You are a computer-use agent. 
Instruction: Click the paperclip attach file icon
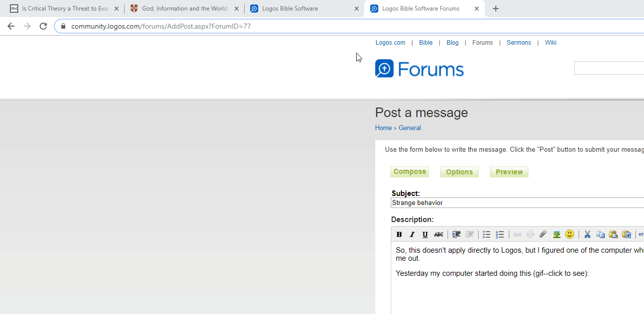543,235
